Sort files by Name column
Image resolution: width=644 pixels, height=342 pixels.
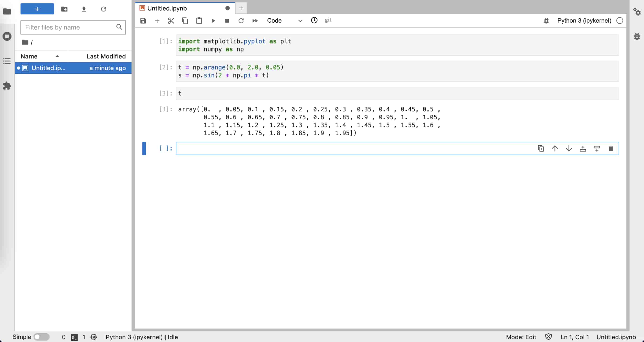tap(41, 56)
